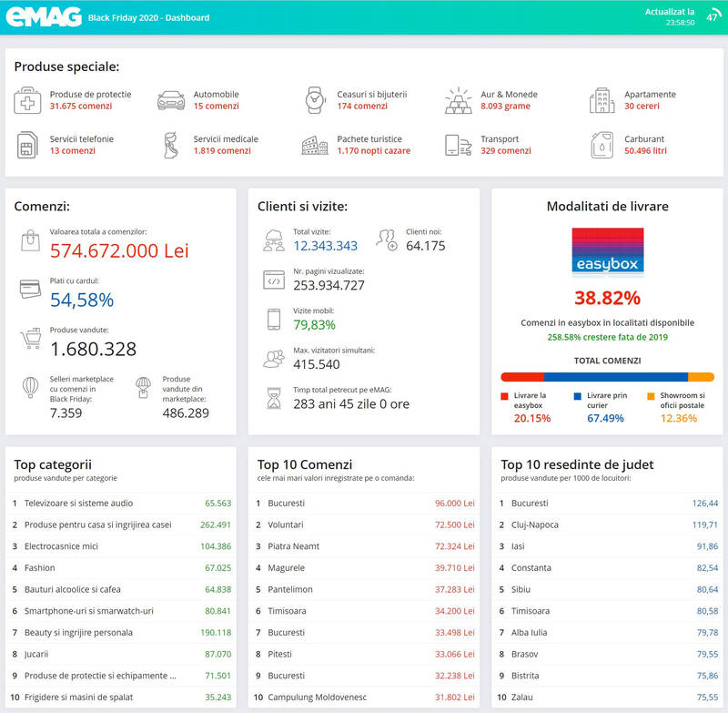Click the shopping bag icon for order value
The image size is (728, 713).
point(31,240)
